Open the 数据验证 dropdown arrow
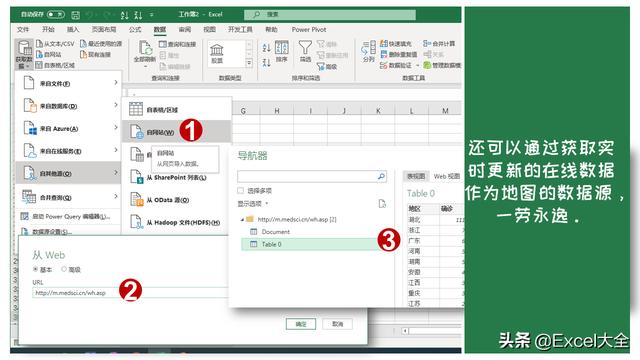 417,65
